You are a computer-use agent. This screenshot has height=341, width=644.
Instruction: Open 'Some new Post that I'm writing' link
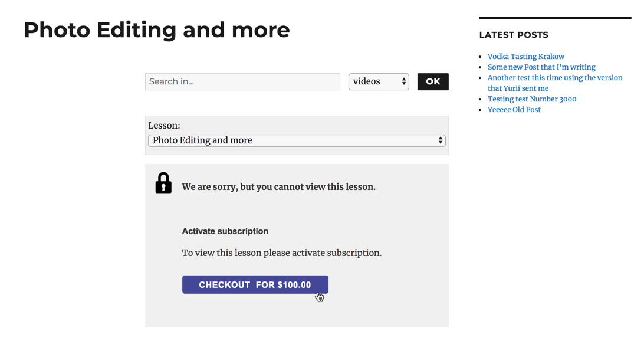click(541, 67)
